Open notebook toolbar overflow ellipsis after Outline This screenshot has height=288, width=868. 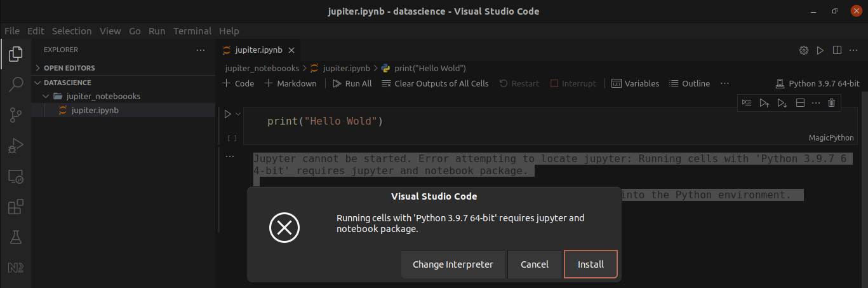point(725,83)
